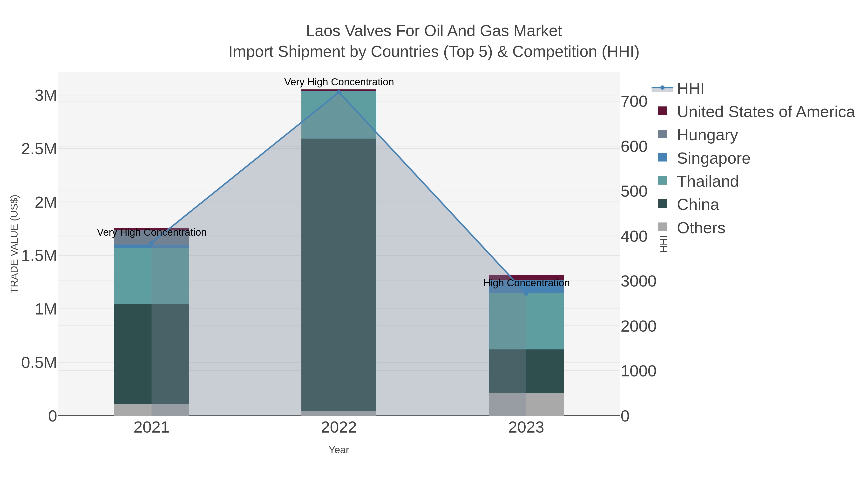The width and height of the screenshot is (868, 488).
Task: Click the 2.5M tick on left axis
Action: click(39, 149)
